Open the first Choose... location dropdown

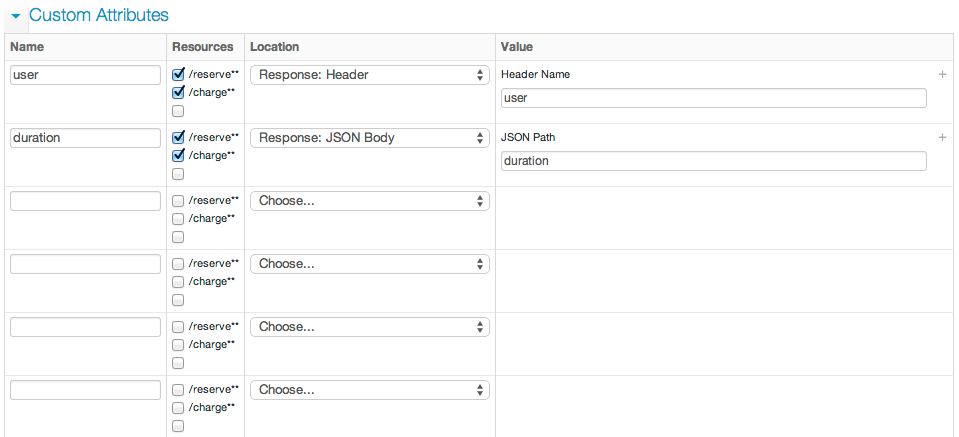[x=369, y=201]
